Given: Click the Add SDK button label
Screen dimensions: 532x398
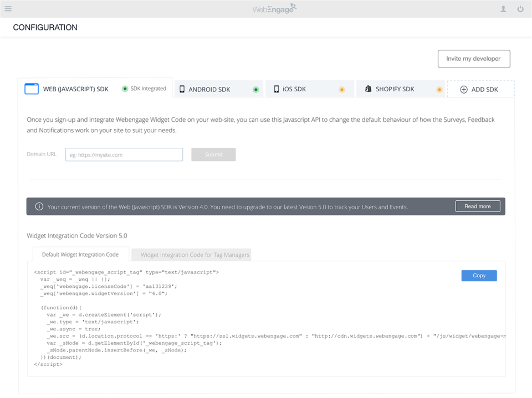Looking at the screenshot, I should click(484, 90).
